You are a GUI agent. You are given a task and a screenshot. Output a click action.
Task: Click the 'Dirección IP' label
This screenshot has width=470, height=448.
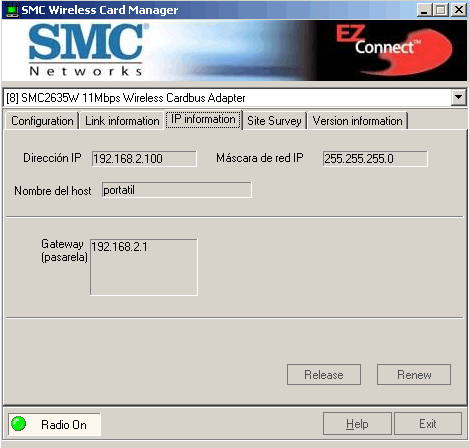52,158
